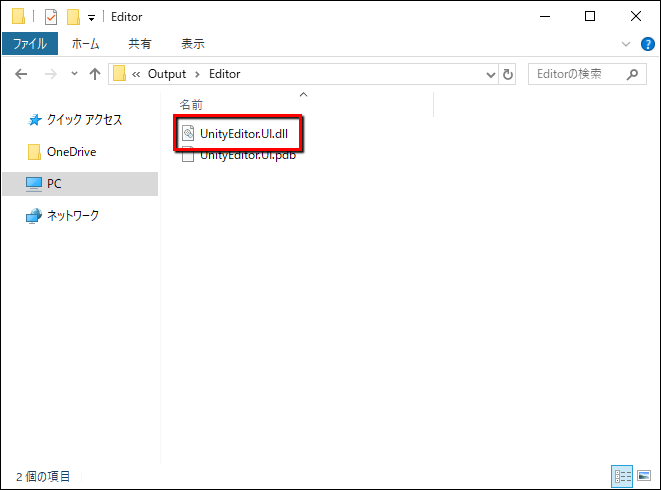661x490 pixels.
Task: Minimize the Editor window
Action: [545, 16]
